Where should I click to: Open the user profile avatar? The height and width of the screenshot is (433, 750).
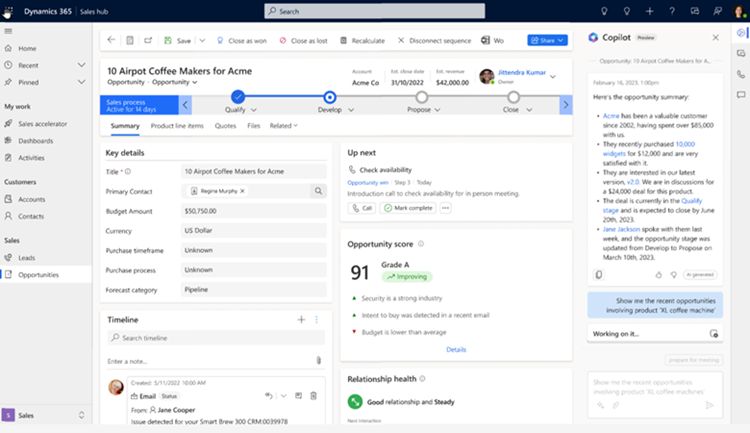pos(739,11)
